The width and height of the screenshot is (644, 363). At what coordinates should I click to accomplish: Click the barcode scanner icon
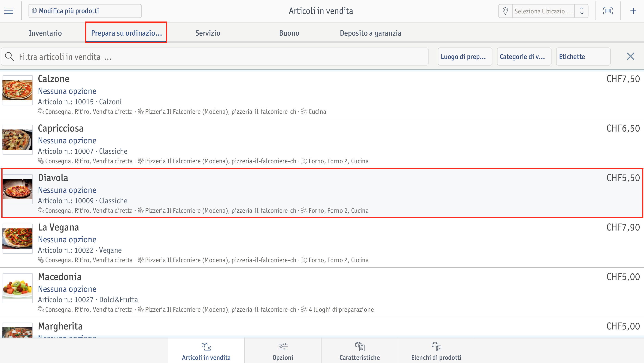coord(608,11)
